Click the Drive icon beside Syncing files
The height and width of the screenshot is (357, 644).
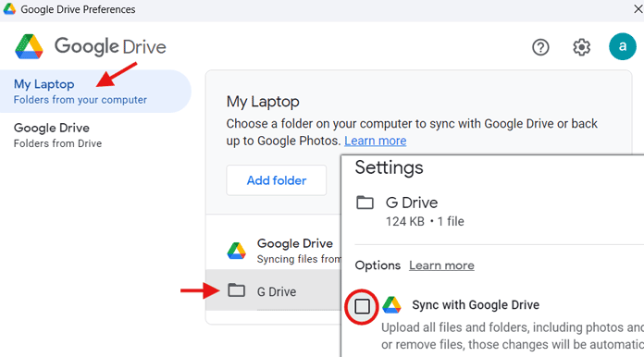tap(237, 251)
